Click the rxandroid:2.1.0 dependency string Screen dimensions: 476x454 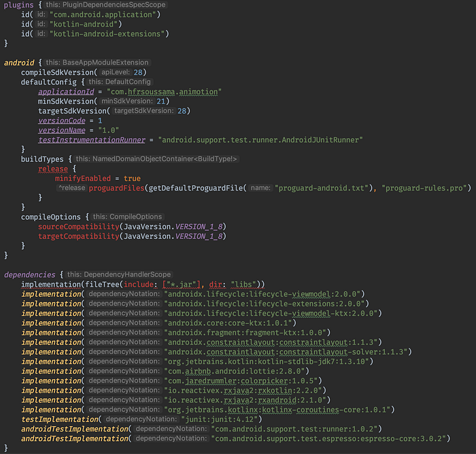(245, 400)
